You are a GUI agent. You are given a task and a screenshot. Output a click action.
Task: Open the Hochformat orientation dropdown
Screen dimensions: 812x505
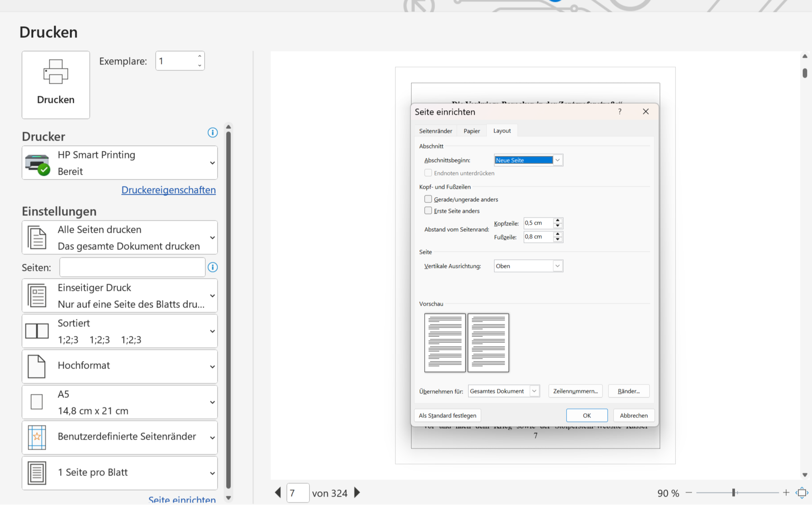[x=120, y=366]
